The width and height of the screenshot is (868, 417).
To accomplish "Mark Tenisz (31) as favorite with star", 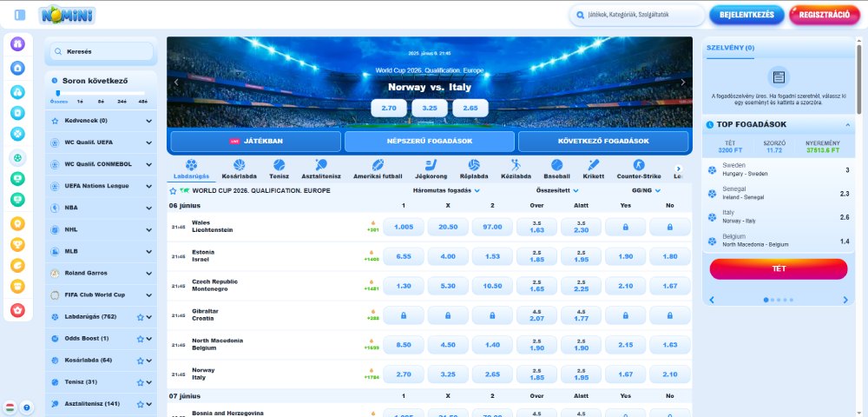I will pyautogui.click(x=140, y=382).
